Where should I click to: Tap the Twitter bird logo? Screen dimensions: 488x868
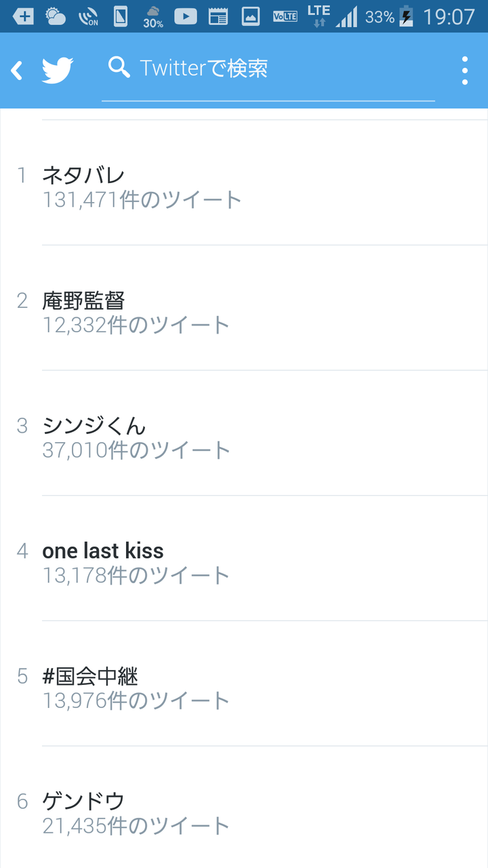pyautogui.click(x=58, y=70)
